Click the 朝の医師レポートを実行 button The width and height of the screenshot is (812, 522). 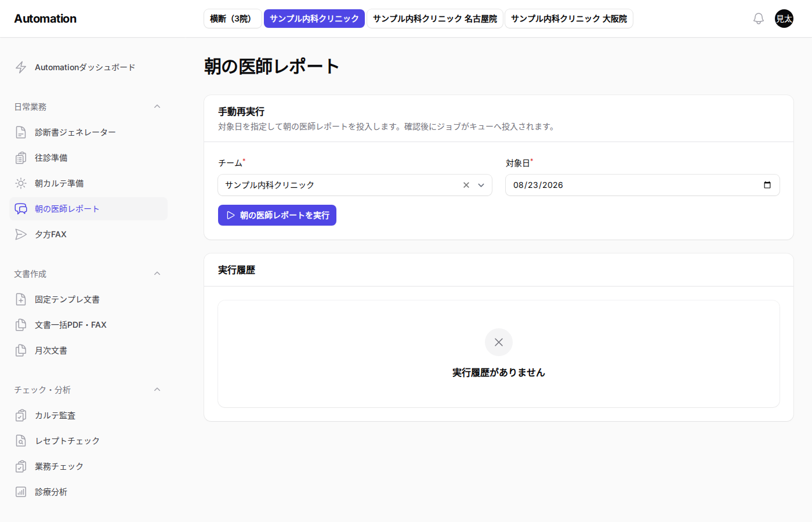[277, 215]
